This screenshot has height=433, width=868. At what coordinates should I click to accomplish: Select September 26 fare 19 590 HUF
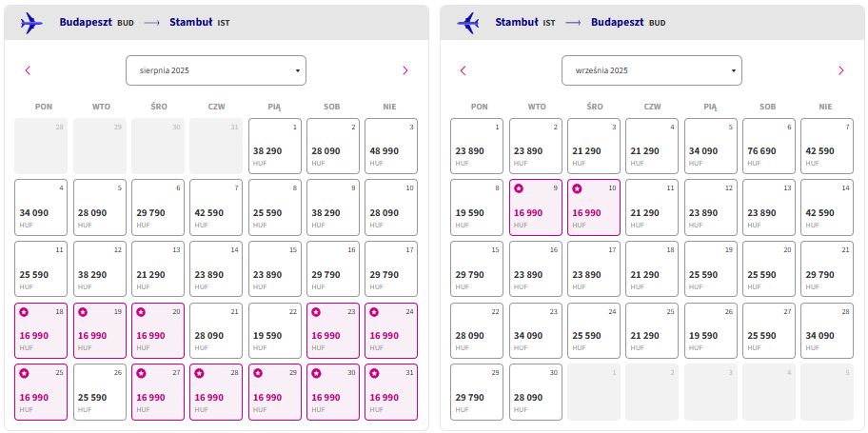coord(710,330)
